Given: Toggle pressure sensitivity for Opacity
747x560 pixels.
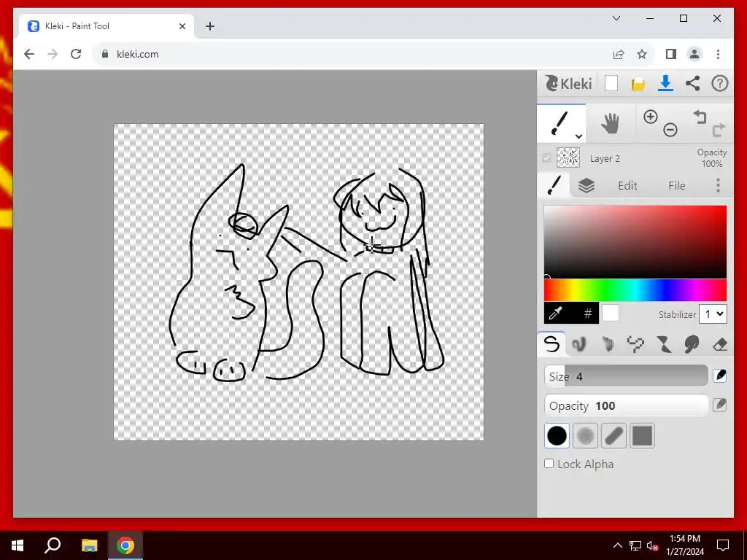Looking at the screenshot, I should [x=720, y=405].
